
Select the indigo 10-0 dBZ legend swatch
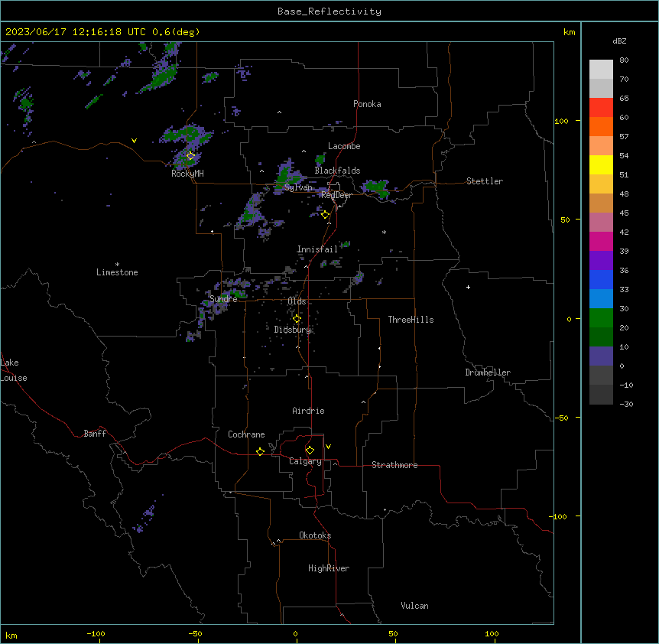pos(601,356)
